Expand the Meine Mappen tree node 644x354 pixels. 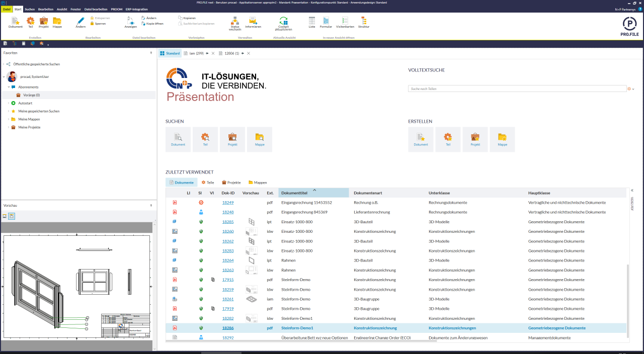point(8,119)
